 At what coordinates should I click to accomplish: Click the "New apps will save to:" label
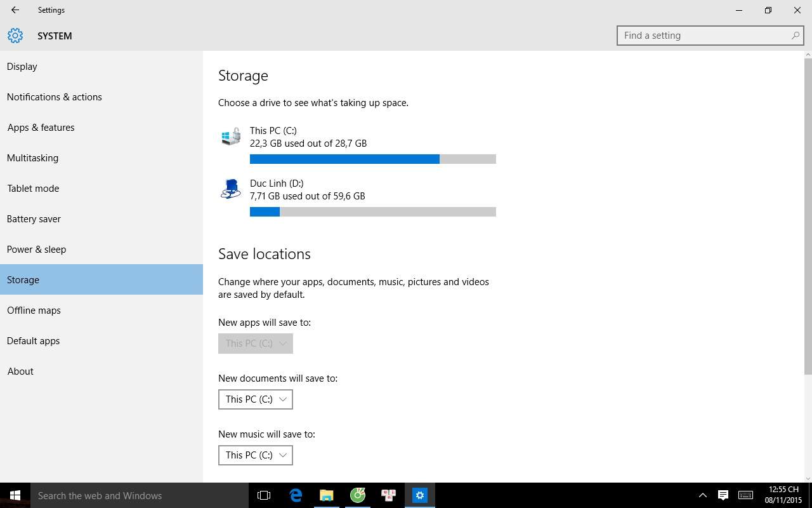click(x=265, y=323)
